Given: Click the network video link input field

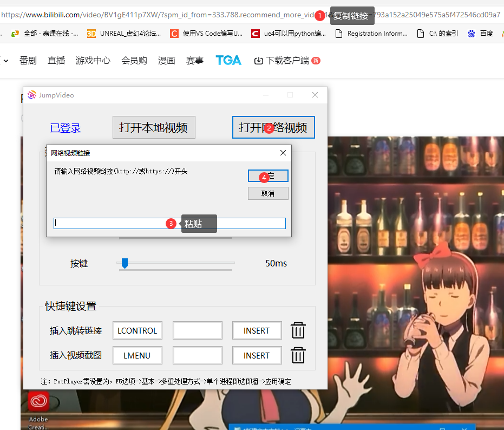Looking at the screenshot, I should [x=108, y=223].
